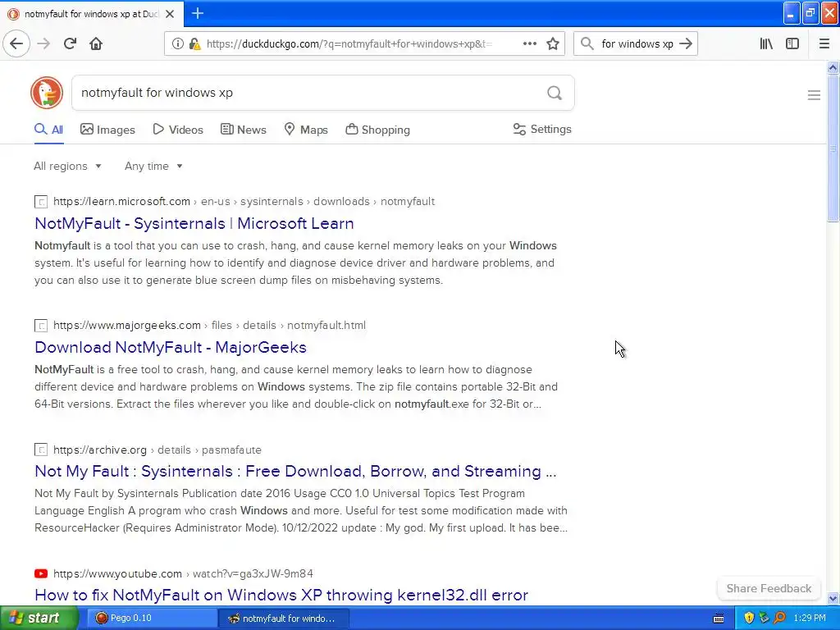Click magnifier icon in browser search box
The width and height of the screenshot is (840, 630).
coord(587,43)
